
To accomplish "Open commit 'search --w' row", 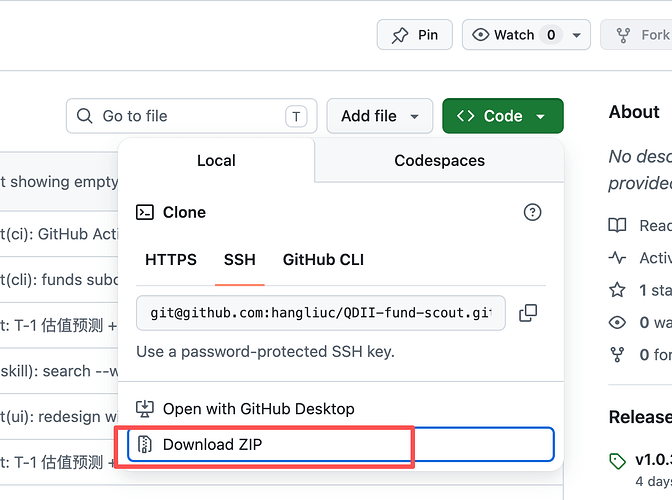I will pyautogui.click(x=59, y=371).
